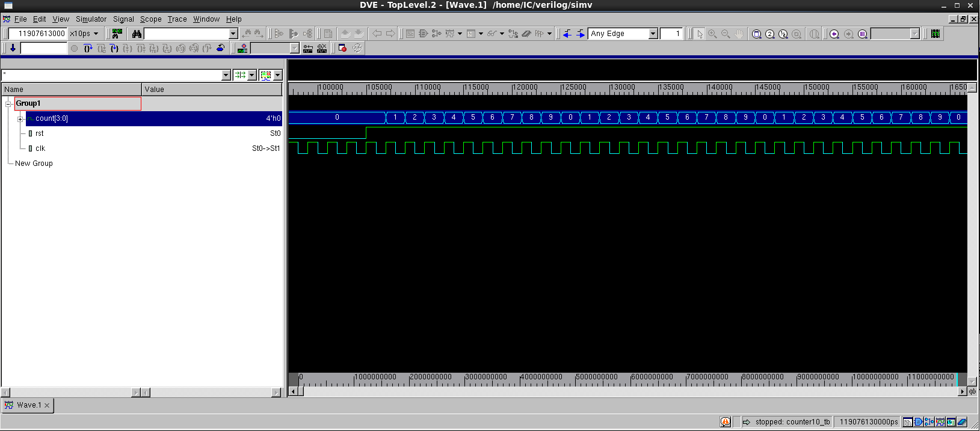Screen dimensions: 980x431
Task: Collapse the Group1 tree node
Action: [9, 104]
